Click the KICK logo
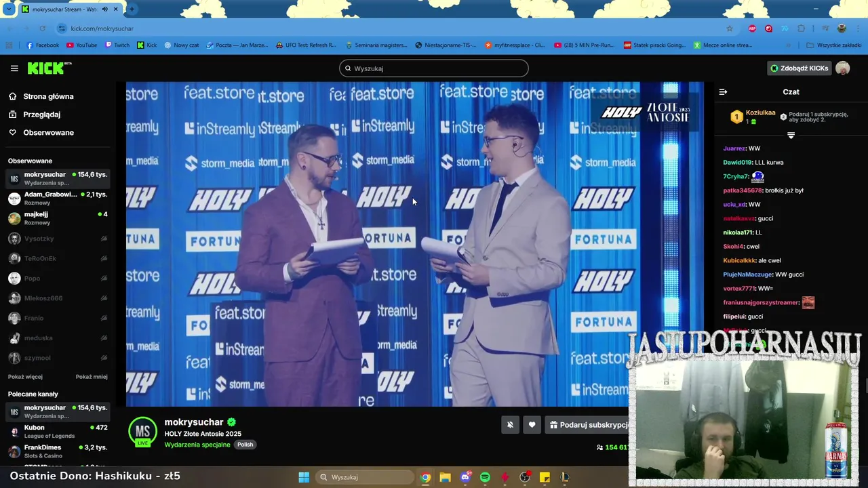 49,68
